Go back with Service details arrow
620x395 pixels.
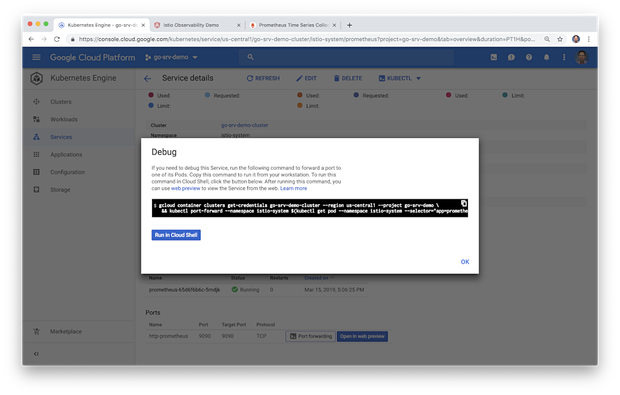coord(147,78)
